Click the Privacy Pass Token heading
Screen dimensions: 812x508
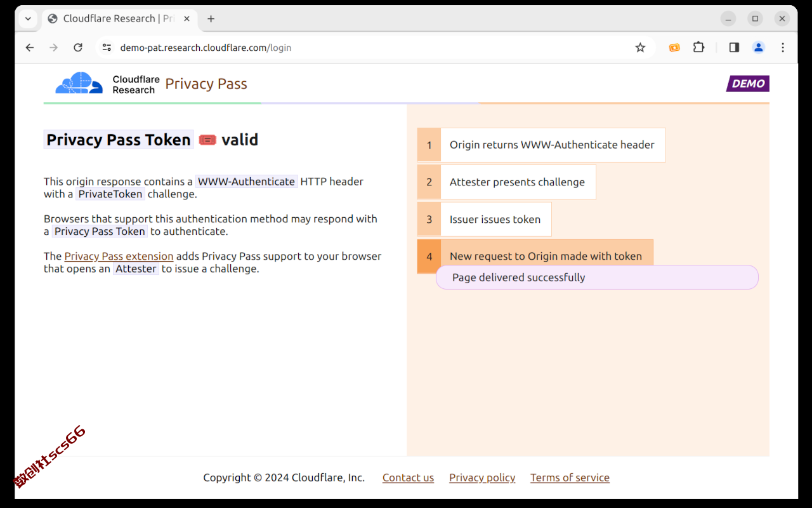[119, 140]
